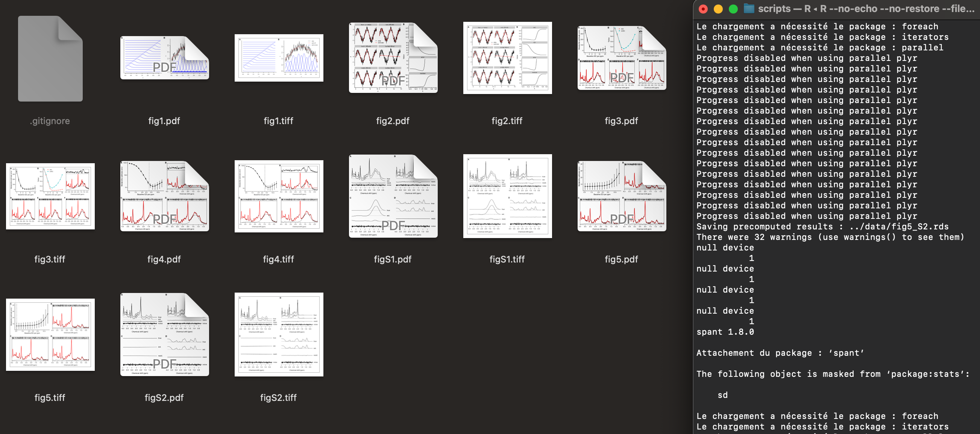
Task: Select the fig1.tiff image thumbnail
Action: coord(279,58)
